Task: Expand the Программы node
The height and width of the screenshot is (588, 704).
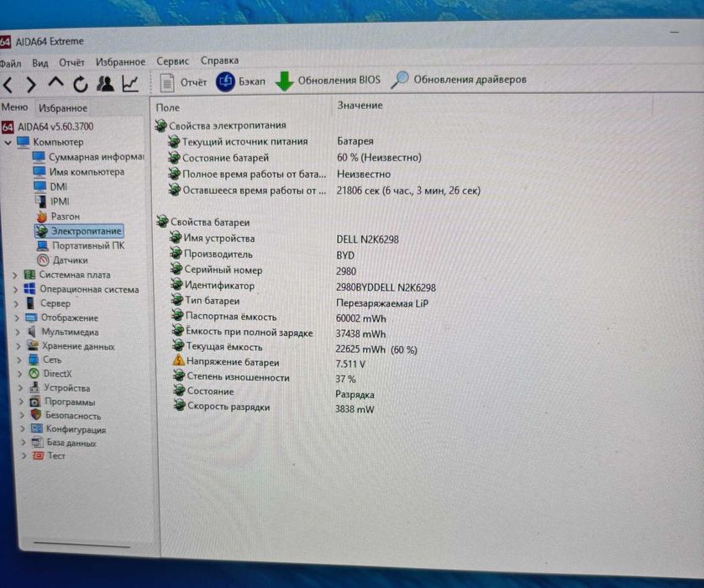Action: [x=21, y=402]
